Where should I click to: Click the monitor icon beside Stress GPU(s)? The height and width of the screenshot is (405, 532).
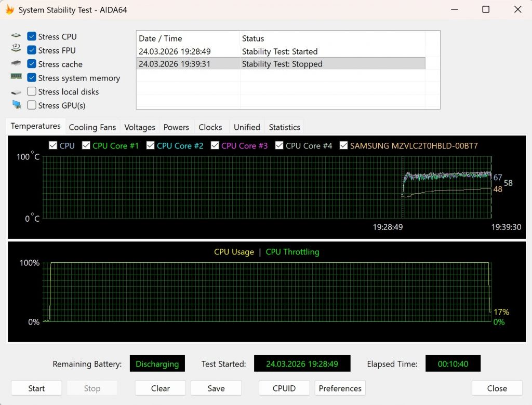17,105
